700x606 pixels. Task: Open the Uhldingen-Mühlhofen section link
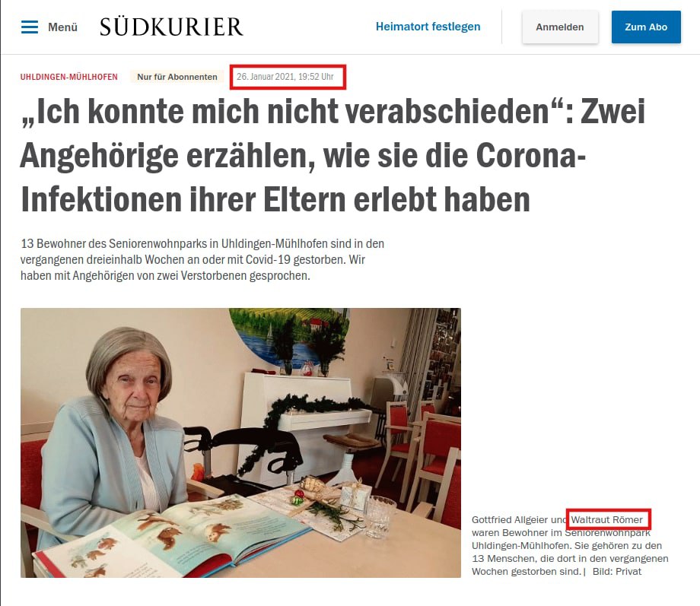pos(69,77)
